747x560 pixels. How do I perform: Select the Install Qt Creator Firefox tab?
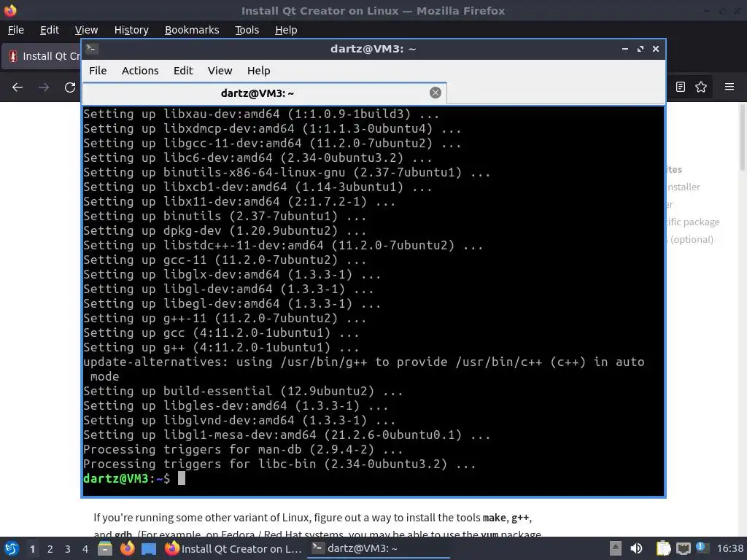42,56
